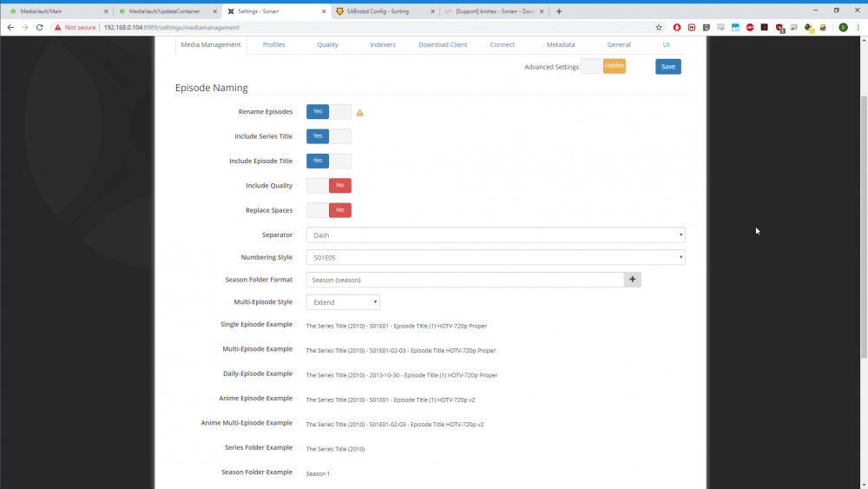Click the Not secure warning icon
868x489 pixels.
pyautogui.click(x=57, y=27)
